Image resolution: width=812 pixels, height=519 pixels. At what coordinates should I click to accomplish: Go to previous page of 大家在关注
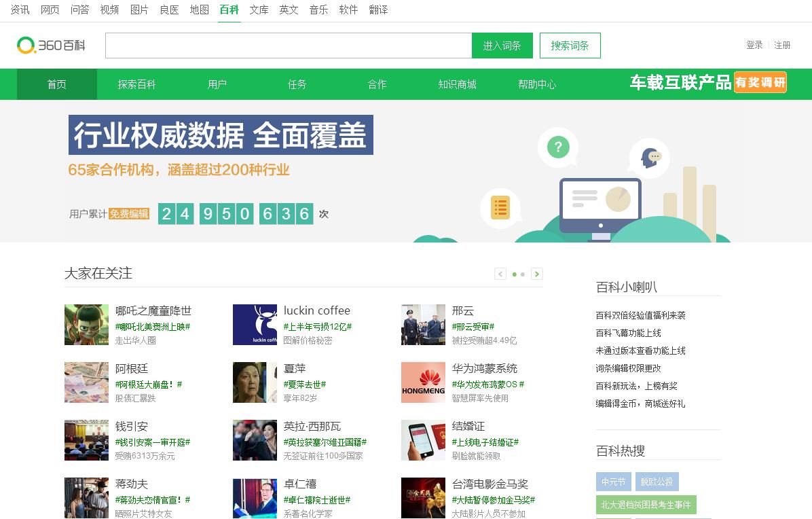pos(500,274)
